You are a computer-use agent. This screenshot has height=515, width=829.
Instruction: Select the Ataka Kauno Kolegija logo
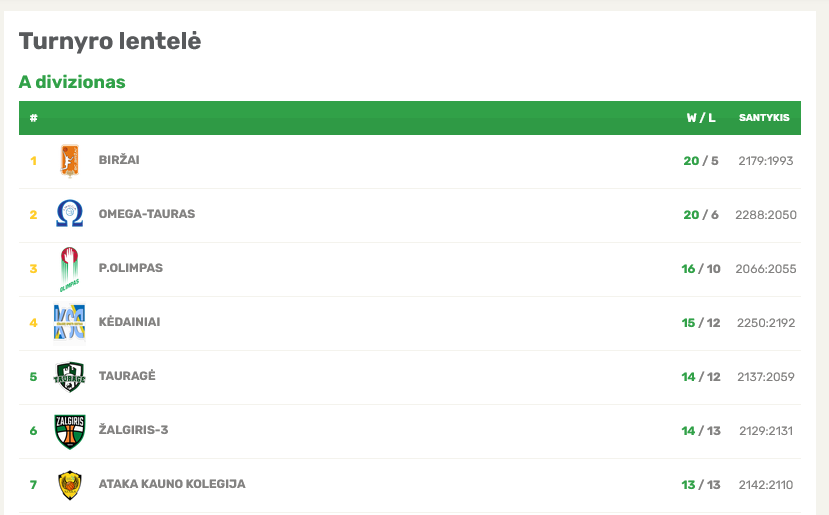(x=69, y=485)
